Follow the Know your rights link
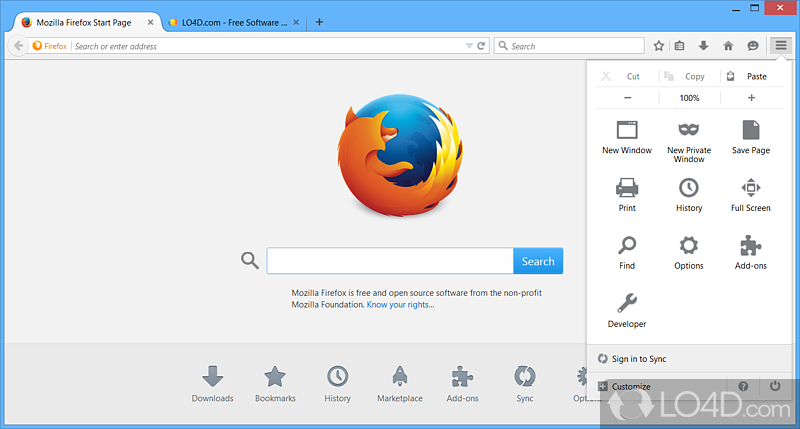Viewport: 800px width, 429px height. pos(400,304)
